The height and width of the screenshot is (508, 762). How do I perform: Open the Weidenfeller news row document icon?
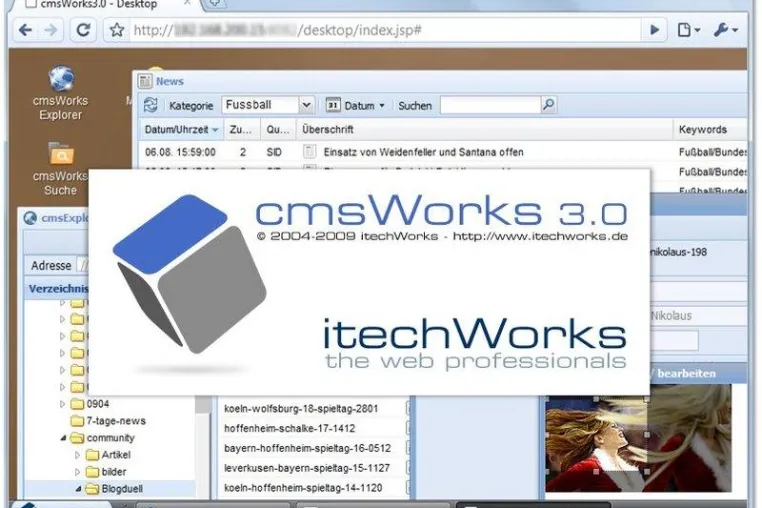(x=310, y=152)
